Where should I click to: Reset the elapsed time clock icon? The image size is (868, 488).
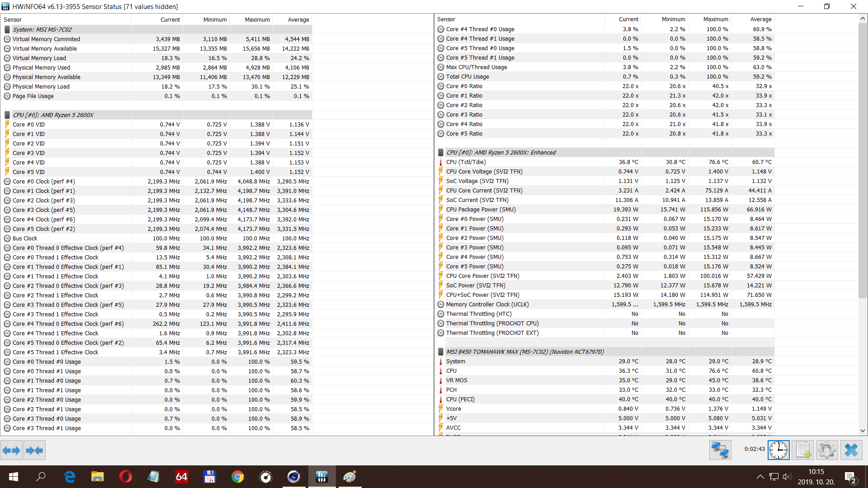[x=778, y=450]
